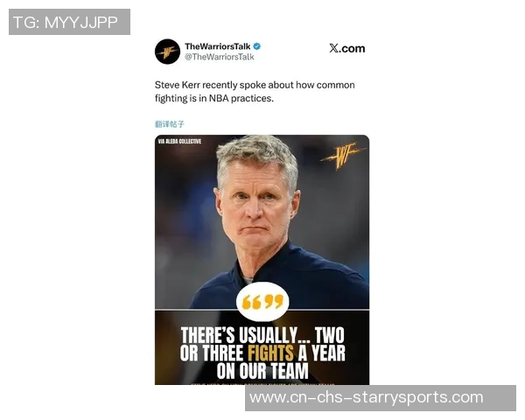Click TheWarriorsTalk profile avatar
This screenshot has width=525, height=420.
tap(167, 52)
